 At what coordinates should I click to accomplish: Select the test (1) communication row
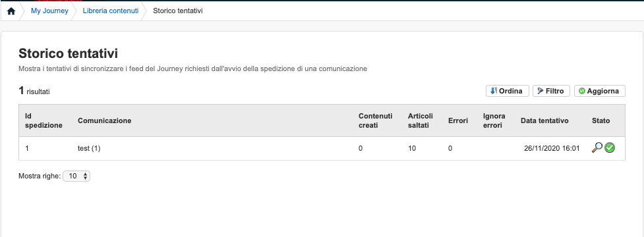pyautogui.click(x=322, y=148)
